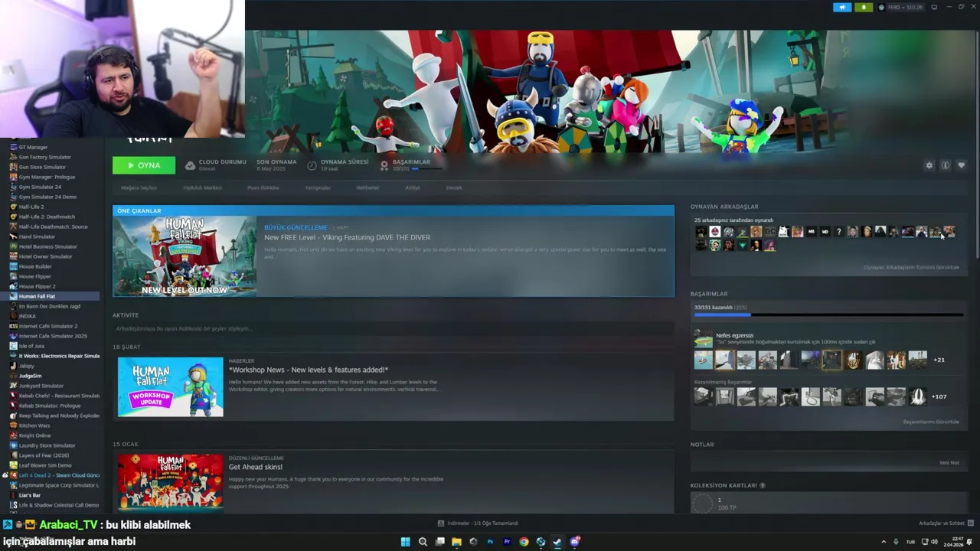
Task: Open the Puan Dükkânı tab
Action: point(263,187)
